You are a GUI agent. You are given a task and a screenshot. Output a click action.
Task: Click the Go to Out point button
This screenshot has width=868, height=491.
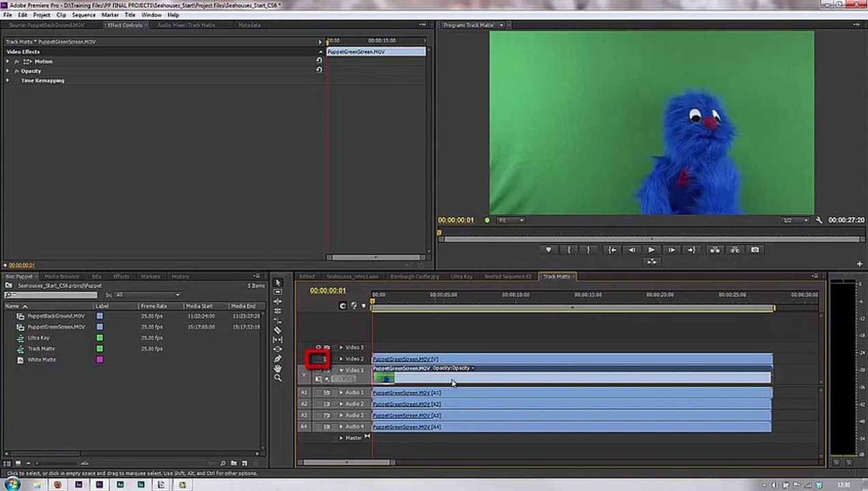coord(691,250)
